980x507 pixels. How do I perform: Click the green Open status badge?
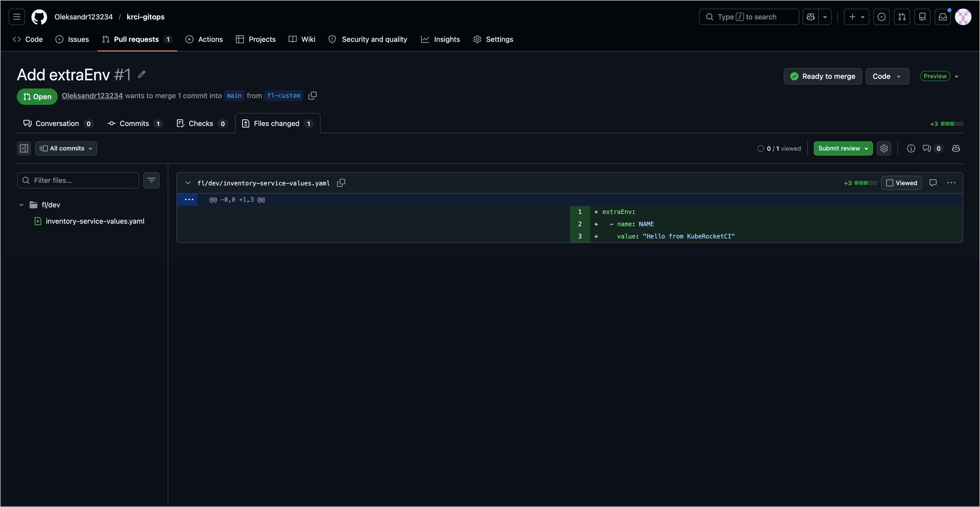tap(37, 96)
